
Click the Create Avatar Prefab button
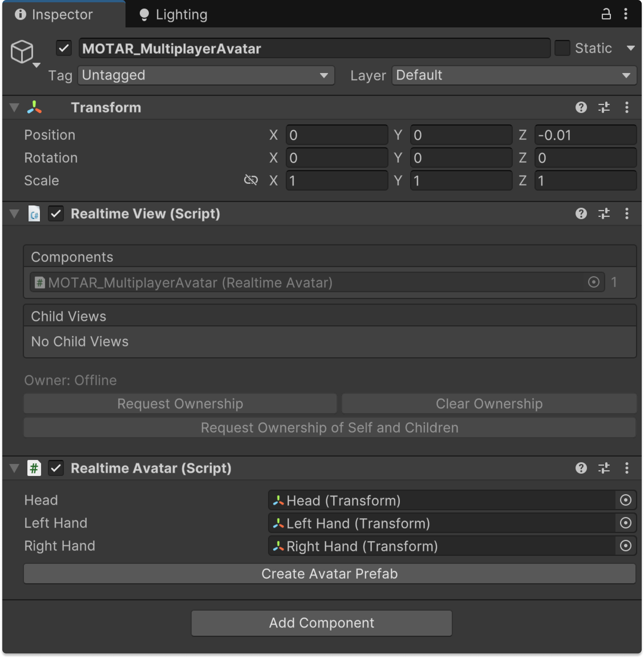(x=329, y=574)
